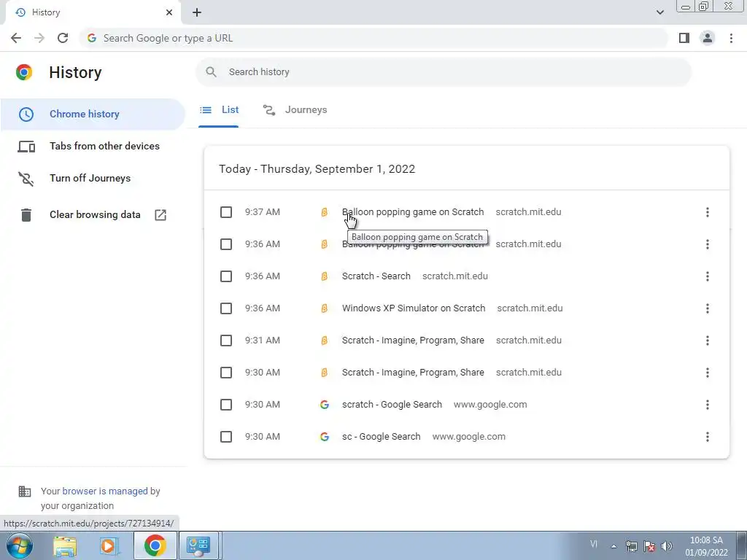Image resolution: width=747 pixels, height=560 pixels.
Task: Check the 9:31 AM Scratch entry checkbox
Action: [x=226, y=341]
